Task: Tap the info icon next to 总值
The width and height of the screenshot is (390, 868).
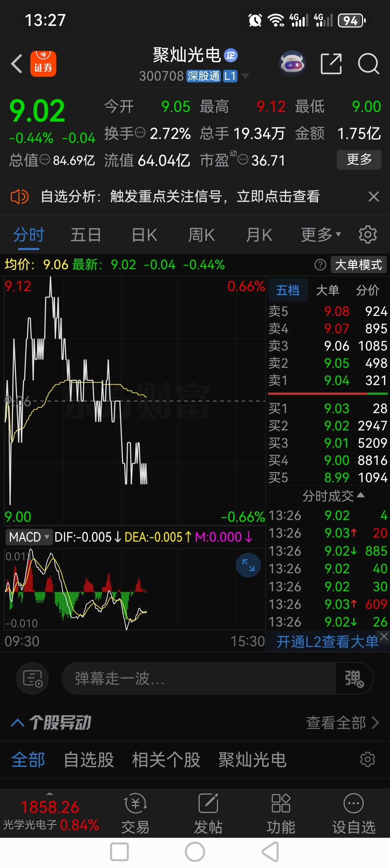Action: coord(45,159)
